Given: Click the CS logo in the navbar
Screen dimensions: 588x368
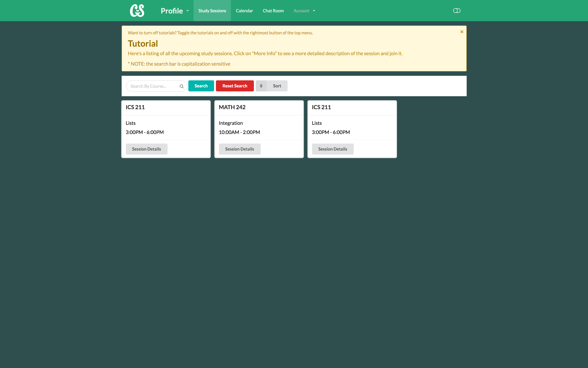Looking at the screenshot, I should [x=137, y=10].
